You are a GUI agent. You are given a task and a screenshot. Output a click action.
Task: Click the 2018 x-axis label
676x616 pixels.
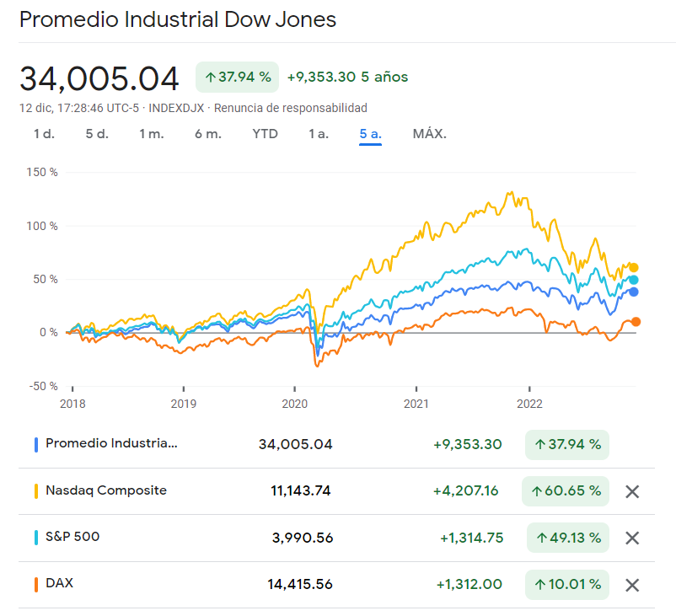pos(72,404)
